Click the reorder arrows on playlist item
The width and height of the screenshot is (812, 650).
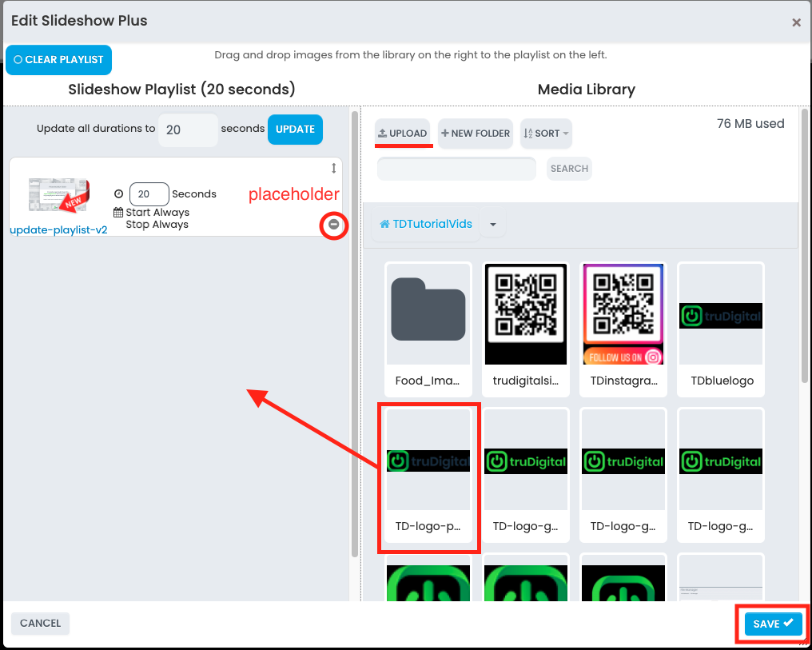333,169
